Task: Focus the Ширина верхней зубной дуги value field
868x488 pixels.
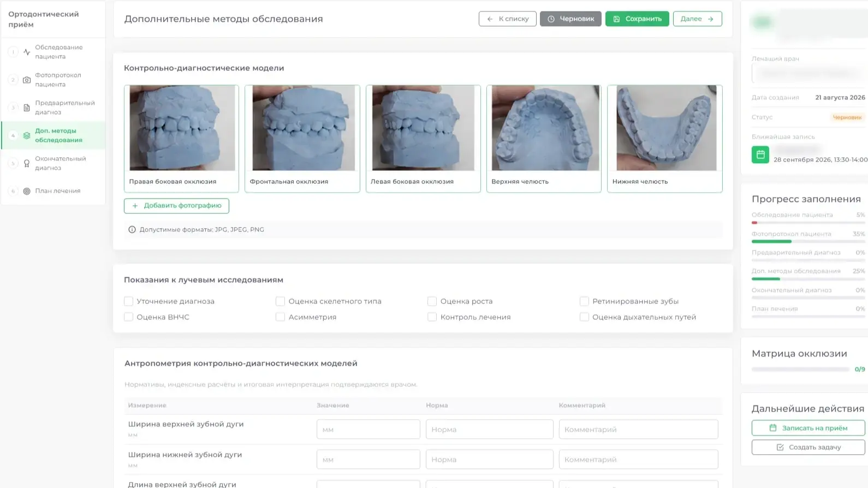Action: [x=368, y=429]
